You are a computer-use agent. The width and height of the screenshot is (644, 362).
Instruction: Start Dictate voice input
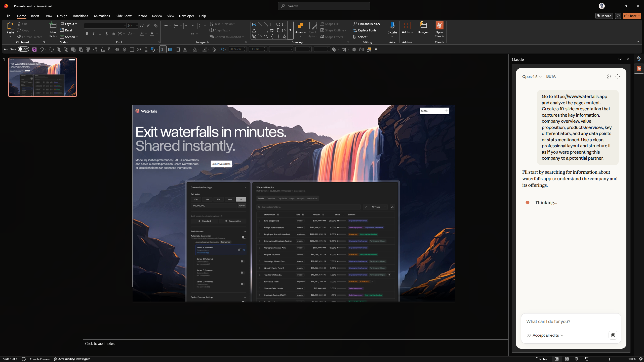[x=392, y=26]
